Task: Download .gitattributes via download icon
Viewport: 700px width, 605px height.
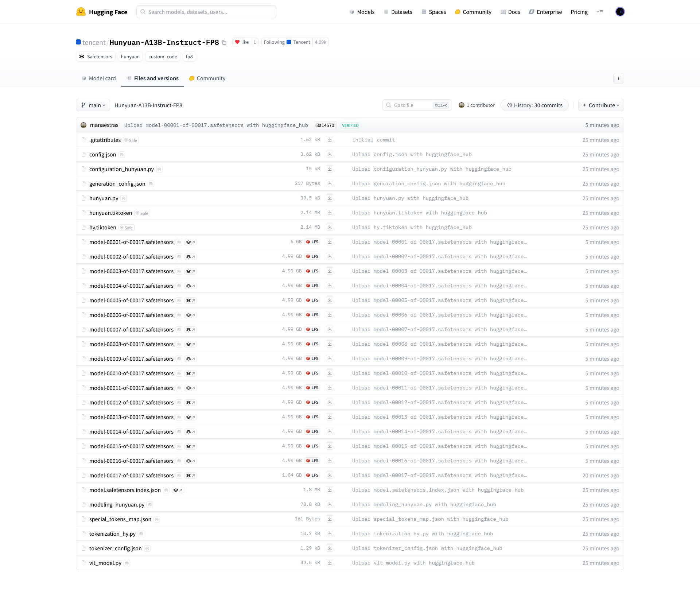Action: pos(330,140)
